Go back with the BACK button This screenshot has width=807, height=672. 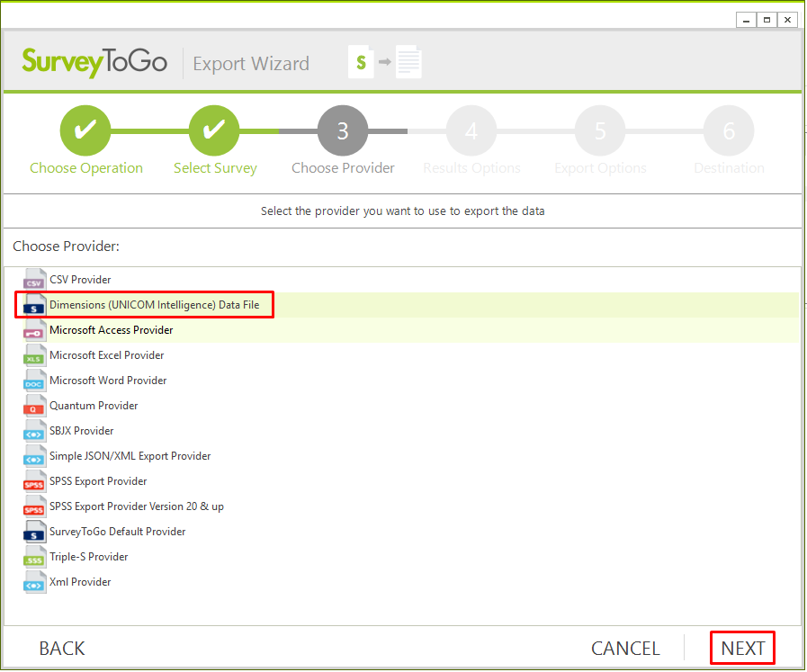tap(62, 649)
